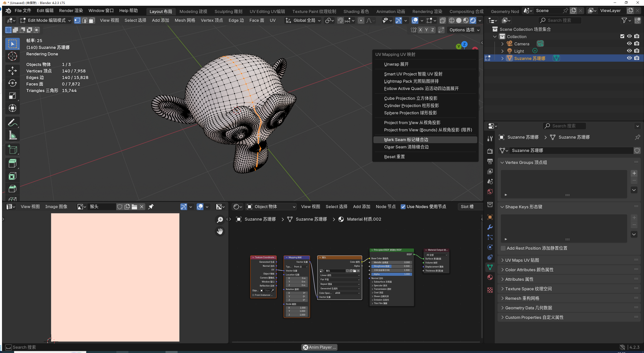Choose Unwrap from UV Mapping menu

click(x=425, y=64)
